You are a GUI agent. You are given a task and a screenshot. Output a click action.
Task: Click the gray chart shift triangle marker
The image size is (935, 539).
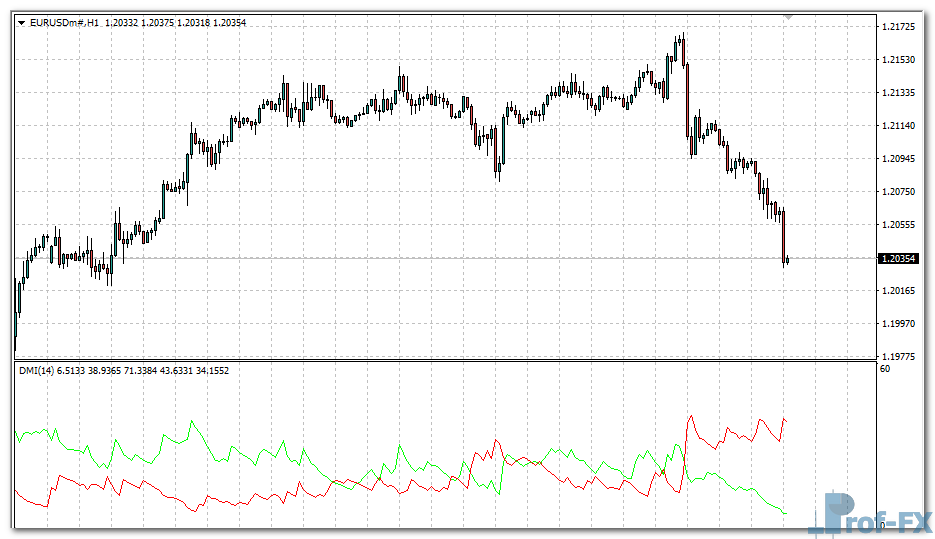tap(789, 17)
